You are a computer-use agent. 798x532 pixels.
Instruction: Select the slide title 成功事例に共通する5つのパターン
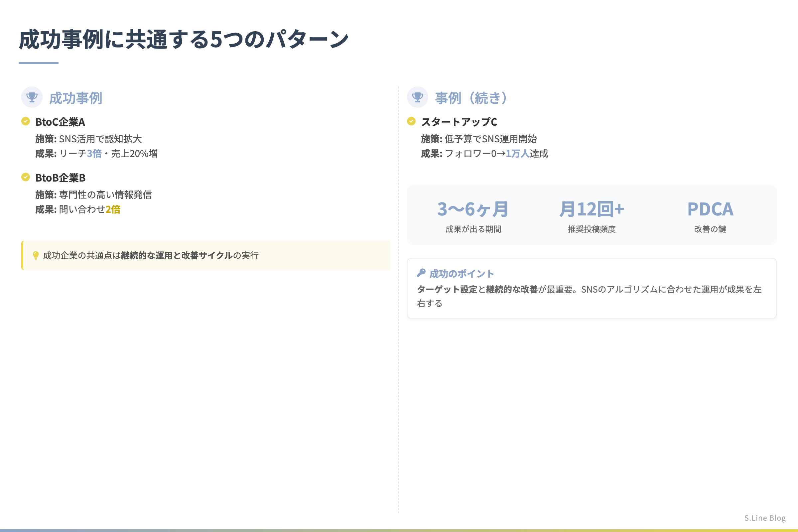pyautogui.click(x=184, y=39)
